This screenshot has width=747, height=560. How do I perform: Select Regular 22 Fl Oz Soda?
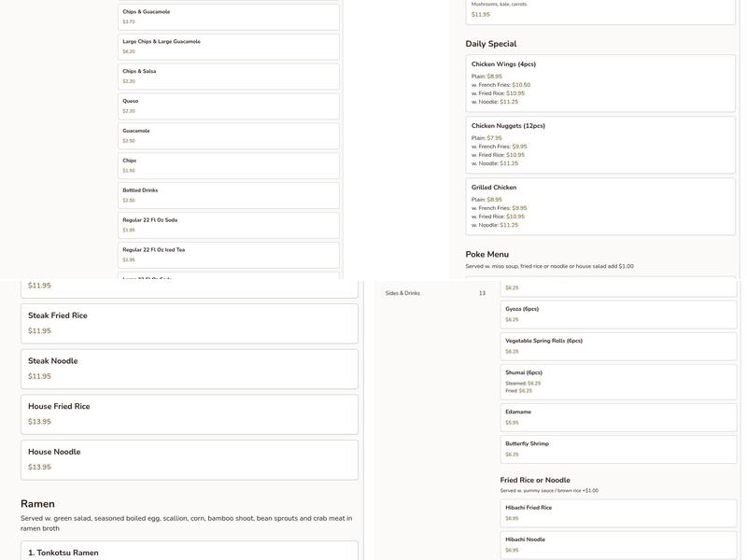pyautogui.click(x=228, y=225)
